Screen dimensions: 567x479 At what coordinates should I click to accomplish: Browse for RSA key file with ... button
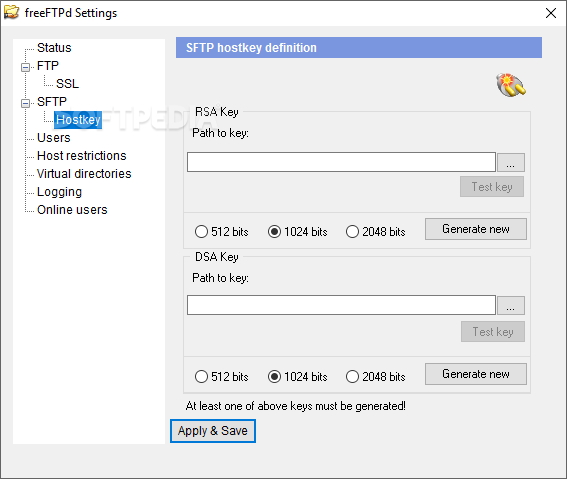point(511,162)
